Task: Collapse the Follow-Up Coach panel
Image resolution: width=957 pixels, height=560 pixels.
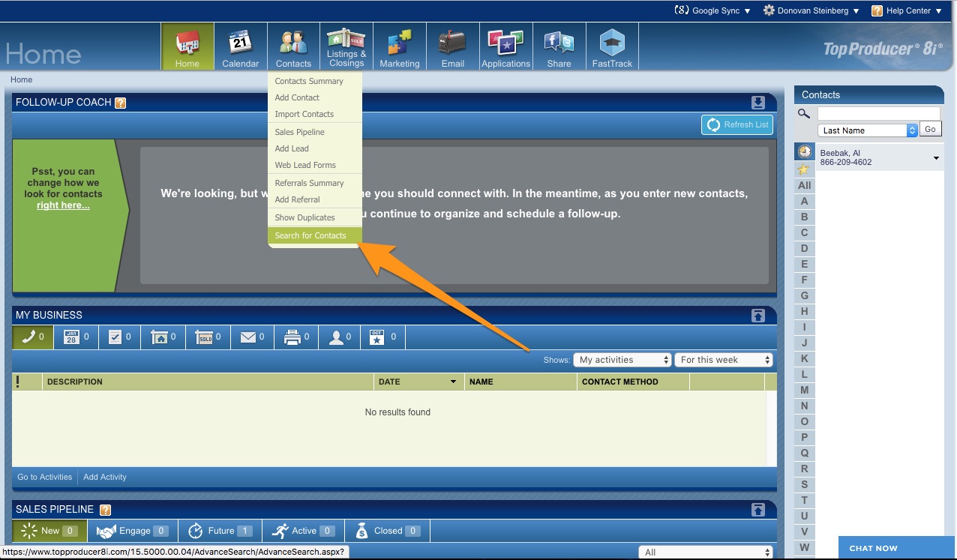Action: point(758,103)
